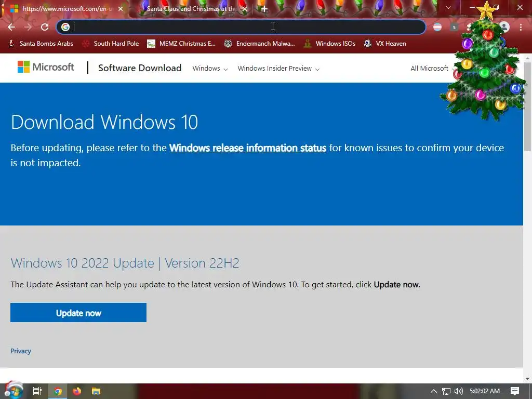Click the Windows 10 2022 Update heading
The width and height of the screenshot is (532, 399).
point(125,263)
